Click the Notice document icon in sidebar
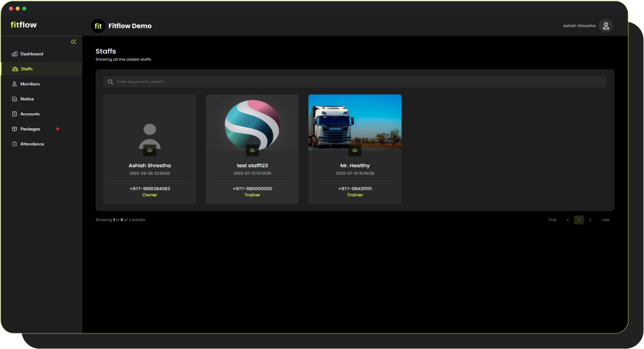Screen dimensions: 644x349 [x=14, y=99]
